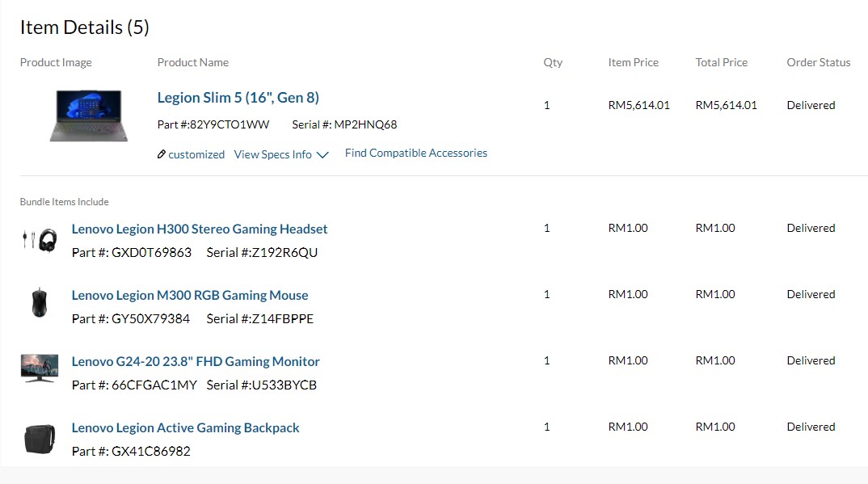Click the Legion Slim 5 laptop image
868x484 pixels.
(x=89, y=116)
